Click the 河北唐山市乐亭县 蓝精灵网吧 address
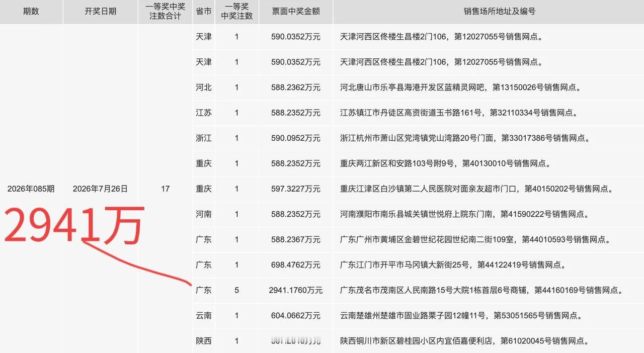Screen dimensions: 644x353 [460, 87]
